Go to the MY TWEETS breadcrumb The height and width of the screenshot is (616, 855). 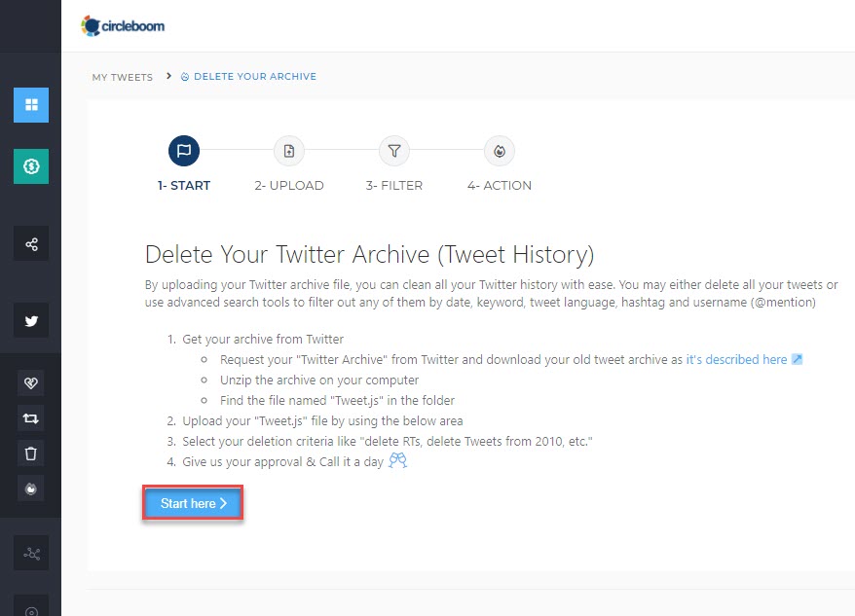(x=122, y=77)
